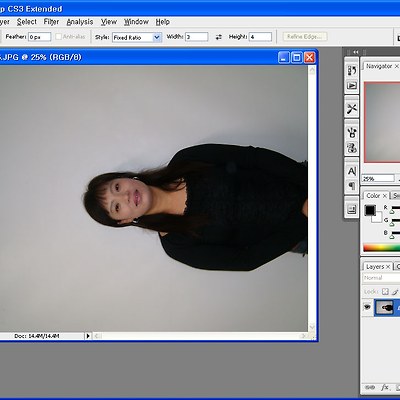This screenshot has width=400, height=400.
Task: Close the Layers tab with its x
Action: tap(388, 267)
